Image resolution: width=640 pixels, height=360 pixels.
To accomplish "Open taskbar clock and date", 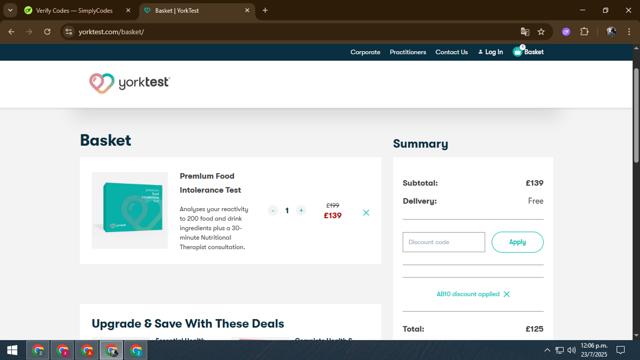I will [x=594, y=350].
